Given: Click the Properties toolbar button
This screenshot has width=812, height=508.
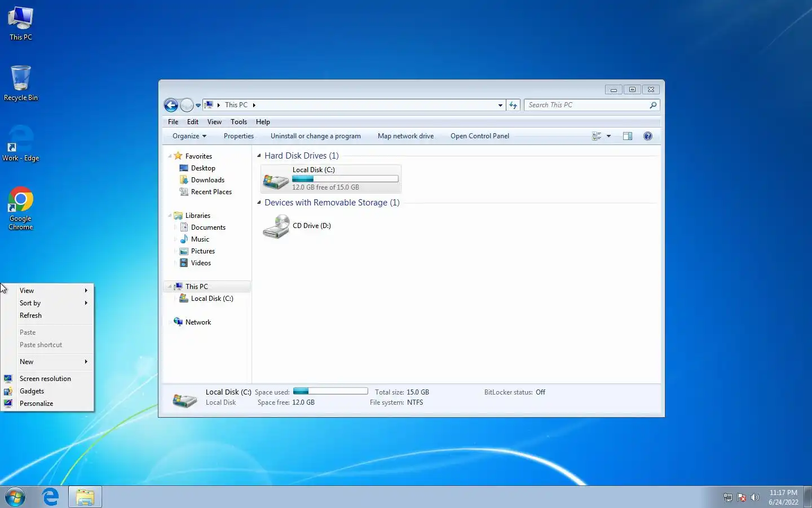Looking at the screenshot, I should click(x=239, y=136).
